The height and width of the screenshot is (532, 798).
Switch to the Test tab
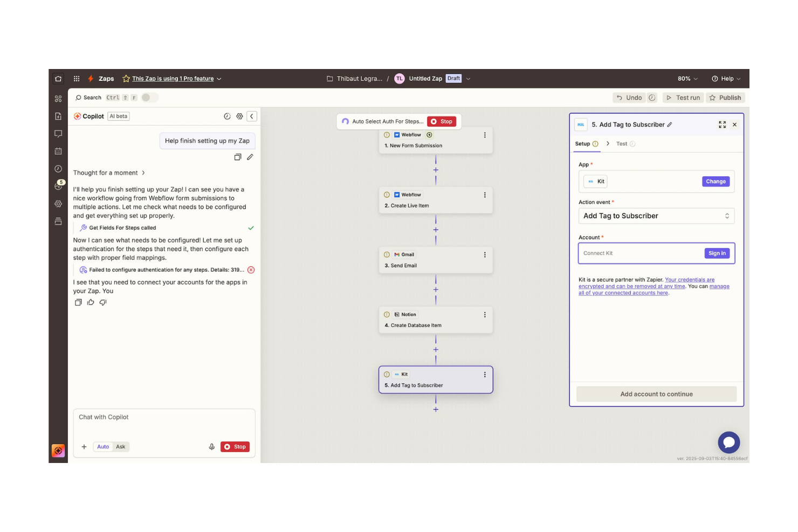[x=625, y=144]
